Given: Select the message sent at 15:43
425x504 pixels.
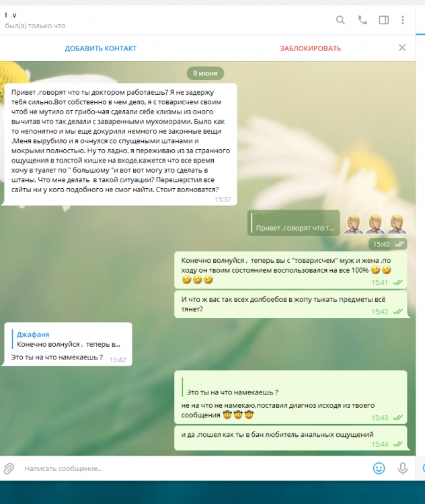Looking at the screenshot, I should click(x=291, y=397).
